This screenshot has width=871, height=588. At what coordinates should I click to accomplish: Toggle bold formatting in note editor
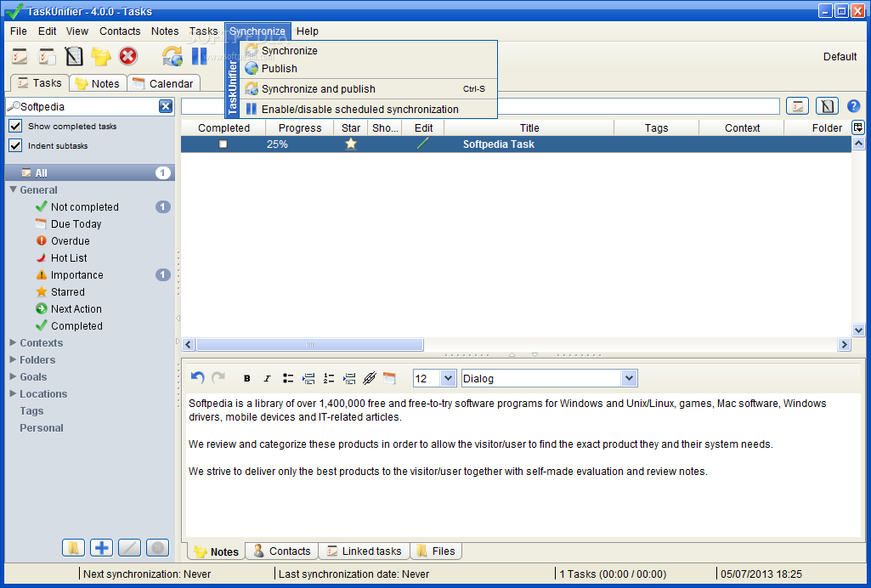pyautogui.click(x=246, y=379)
